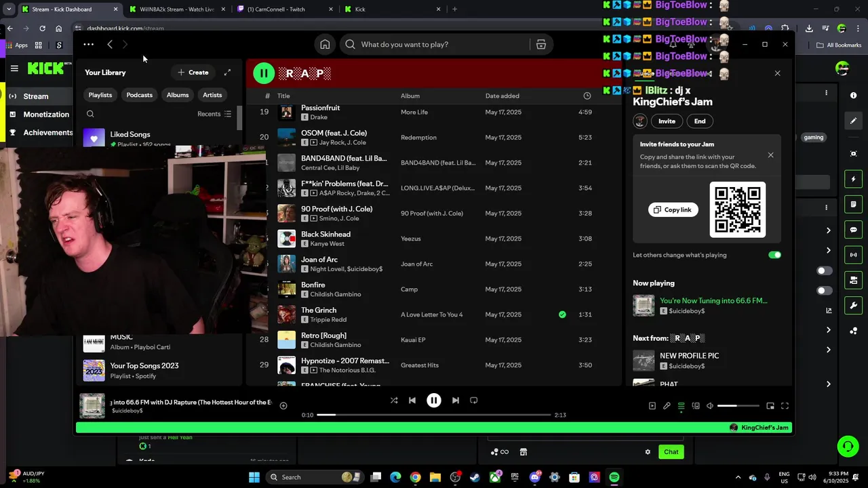Image resolution: width=868 pixels, height=488 pixels.
Task: End the Jam session
Action: (700, 121)
